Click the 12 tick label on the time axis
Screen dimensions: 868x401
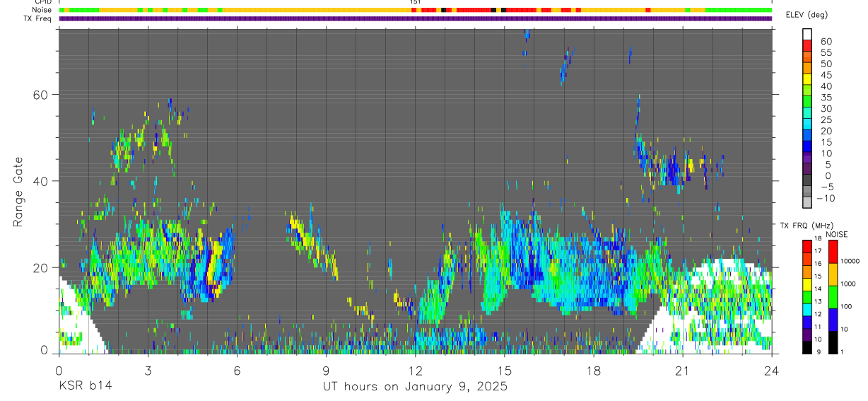click(415, 371)
